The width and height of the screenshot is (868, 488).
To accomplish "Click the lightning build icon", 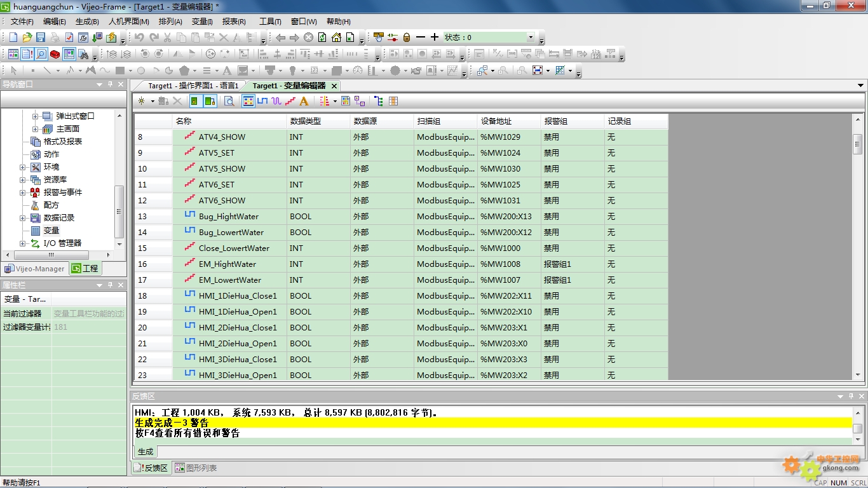I will [111, 37].
